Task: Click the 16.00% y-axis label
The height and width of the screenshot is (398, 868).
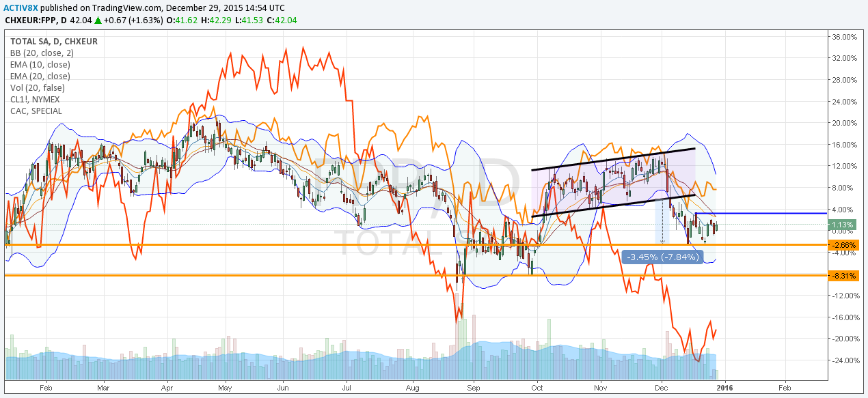Action: coord(843,145)
